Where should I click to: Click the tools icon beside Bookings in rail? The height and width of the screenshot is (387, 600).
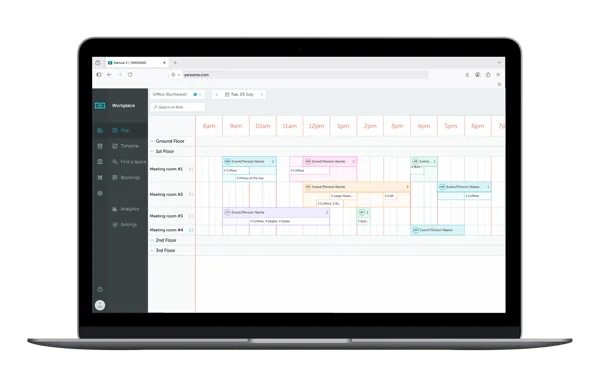click(x=100, y=178)
